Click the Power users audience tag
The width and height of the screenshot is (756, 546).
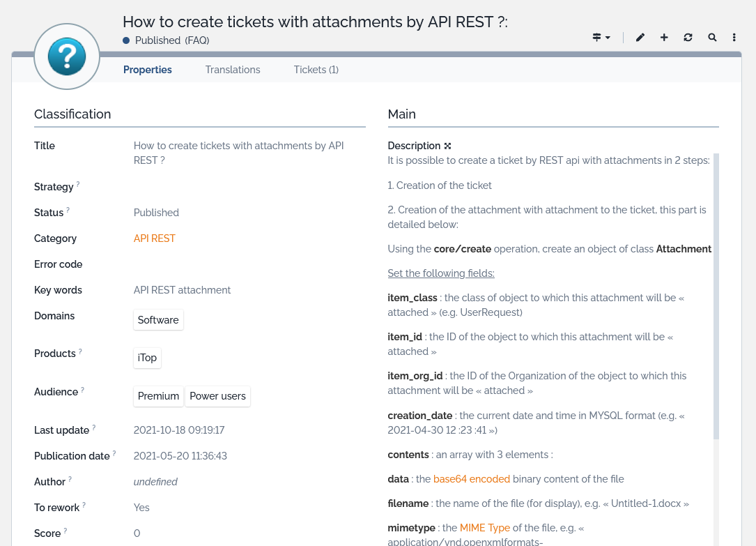tap(217, 396)
